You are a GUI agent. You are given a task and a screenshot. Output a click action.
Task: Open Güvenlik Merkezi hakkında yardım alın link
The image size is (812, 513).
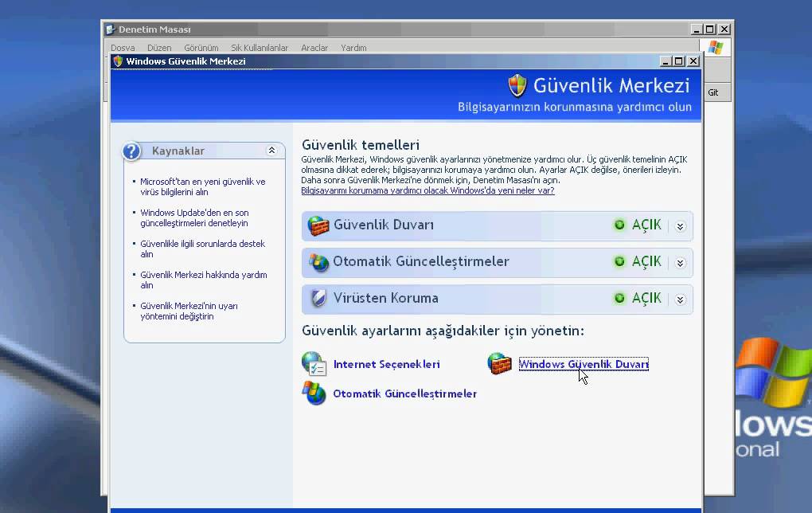point(203,280)
